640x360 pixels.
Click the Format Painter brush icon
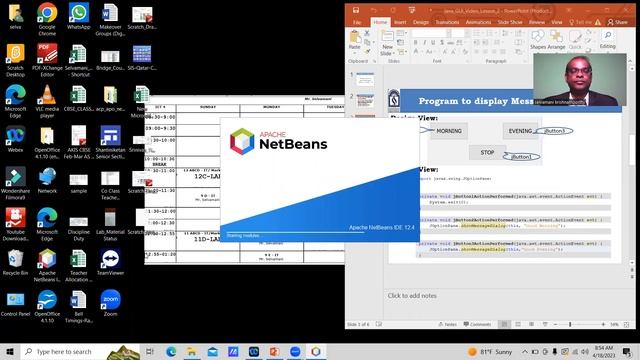[367, 51]
